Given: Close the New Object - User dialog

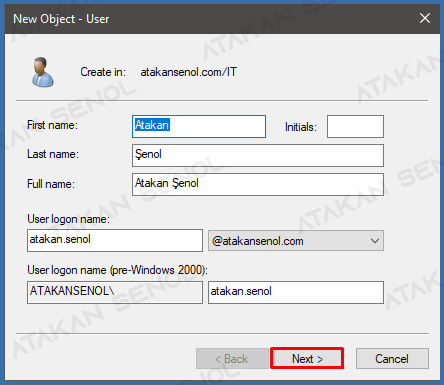Looking at the screenshot, I should coord(425,18).
